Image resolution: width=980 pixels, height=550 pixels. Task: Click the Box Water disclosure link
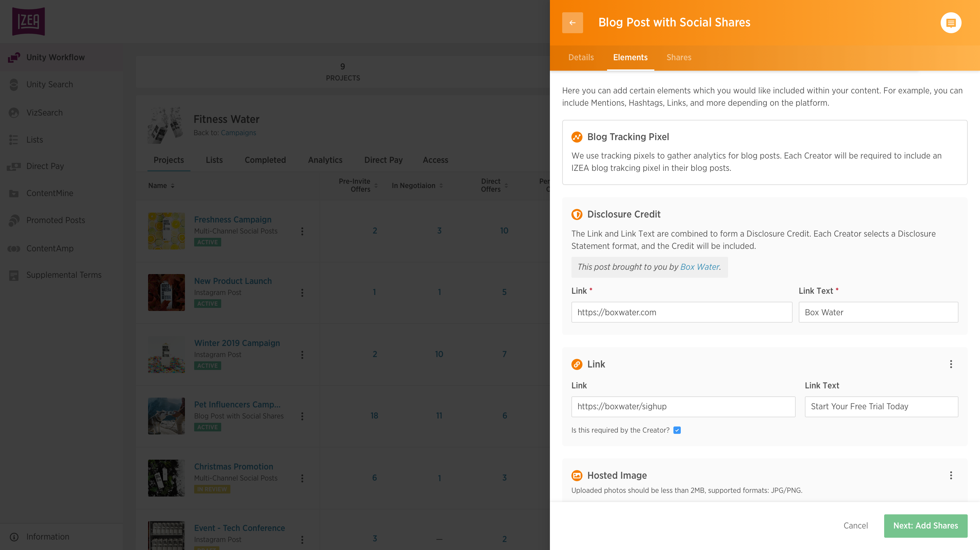700,267
